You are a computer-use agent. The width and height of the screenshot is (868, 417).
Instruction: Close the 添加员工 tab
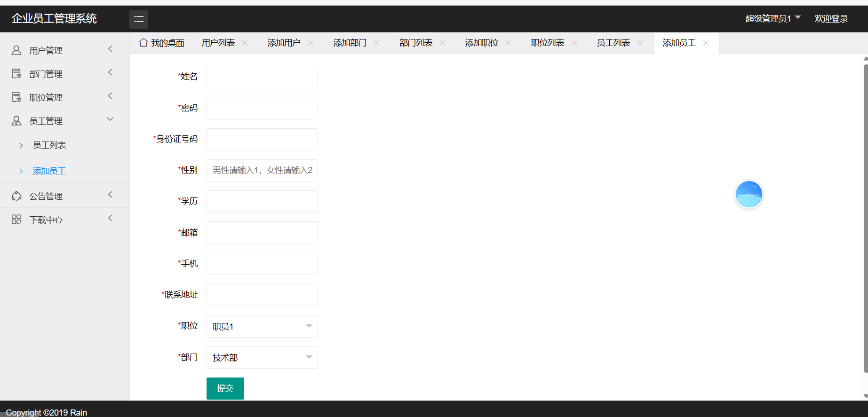click(x=706, y=43)
